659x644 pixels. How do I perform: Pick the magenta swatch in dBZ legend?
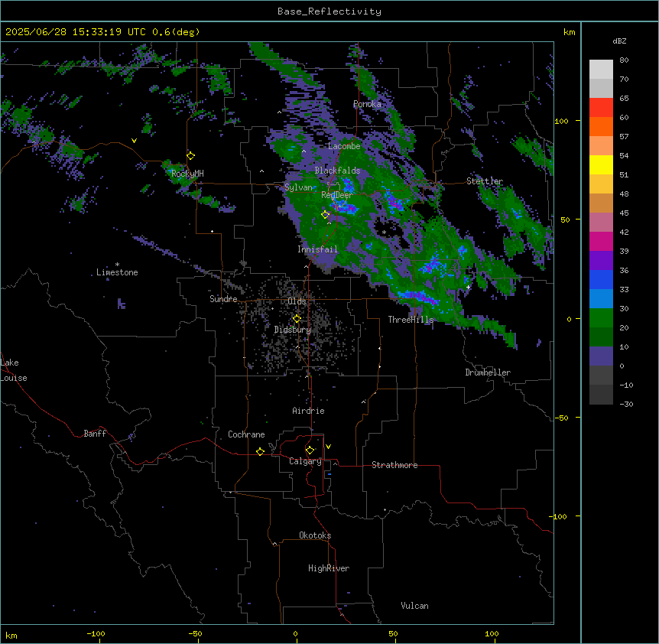point(601,241)
